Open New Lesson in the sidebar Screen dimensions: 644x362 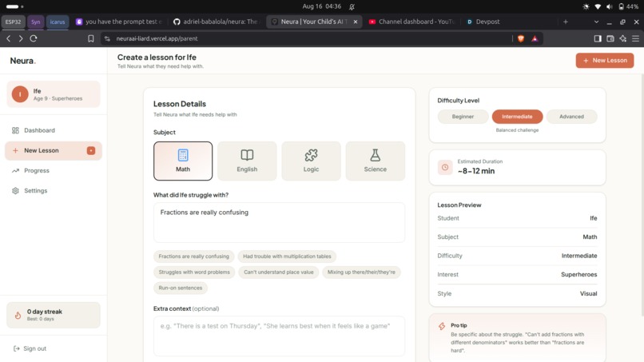pyautogui.click(x=54, y=150)
